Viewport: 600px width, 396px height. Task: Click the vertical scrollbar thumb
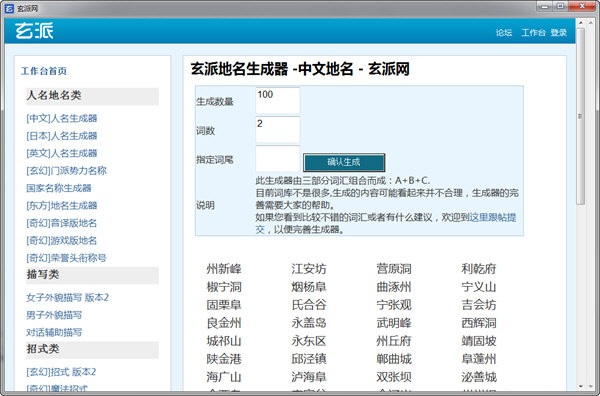coord(580,116)
